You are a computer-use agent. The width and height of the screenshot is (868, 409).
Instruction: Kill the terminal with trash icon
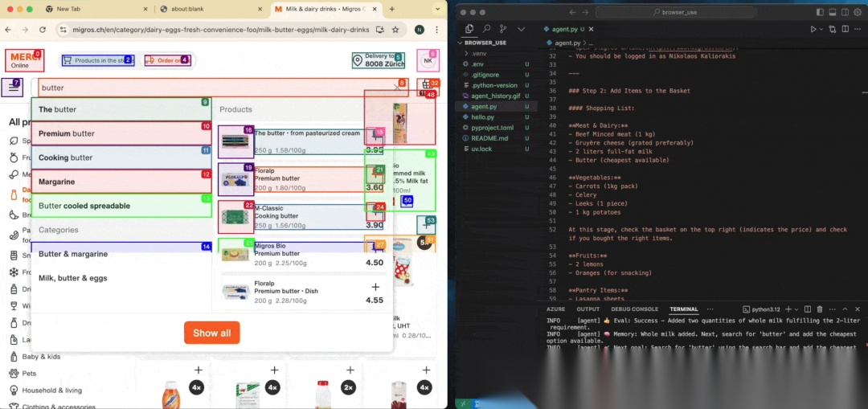[x=820, y=309]
